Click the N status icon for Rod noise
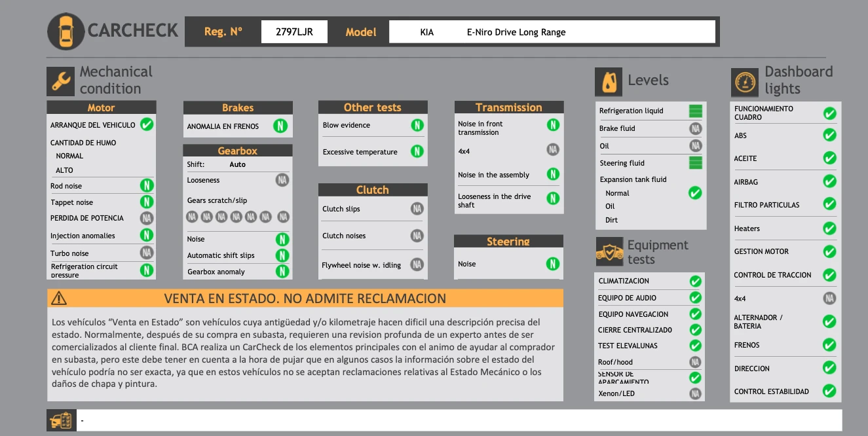This screenshot has width=868, height=436. [x=146, y=186]
